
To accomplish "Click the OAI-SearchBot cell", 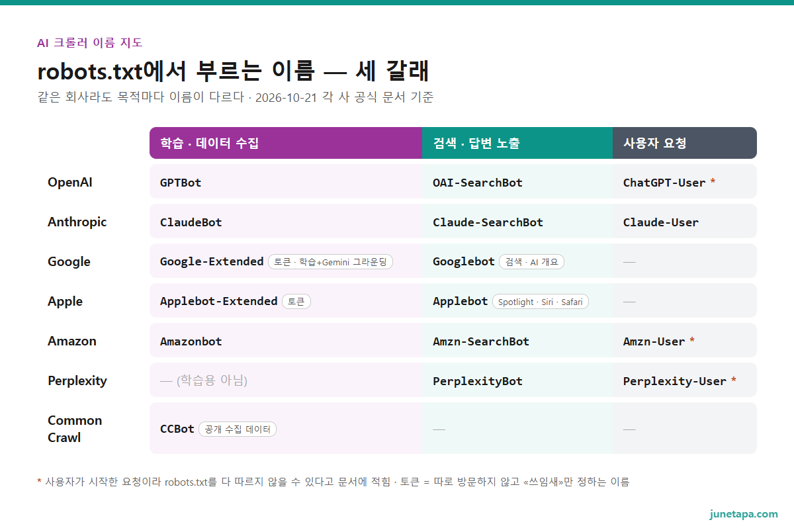I will pyautogui.click(x=517, y=181).
